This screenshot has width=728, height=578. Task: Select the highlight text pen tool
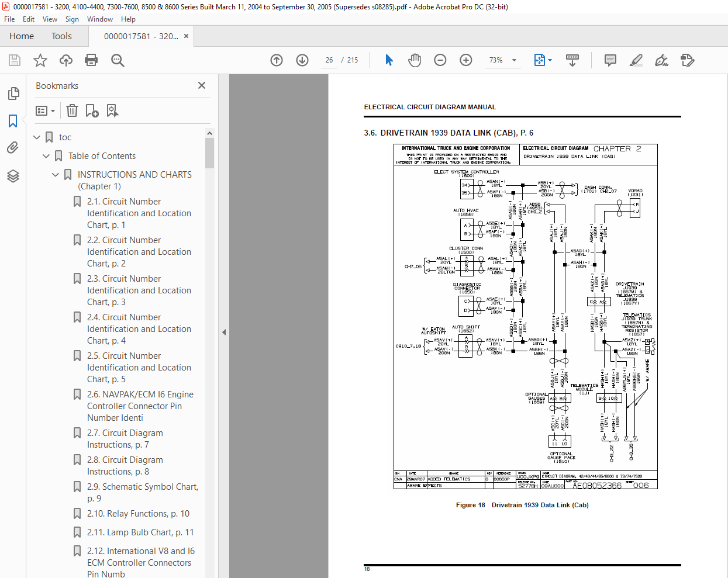pyautogui.click(x=636, y=60)
